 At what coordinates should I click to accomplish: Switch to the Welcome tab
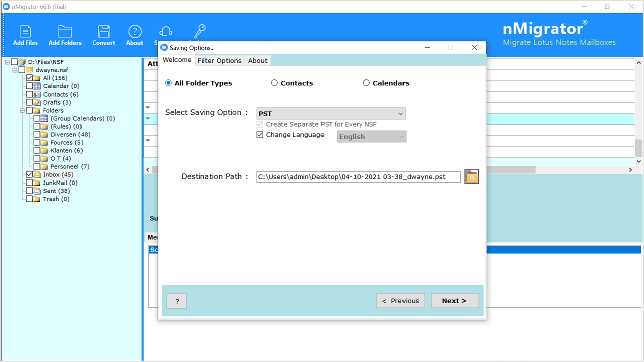(x=177, y=60)
